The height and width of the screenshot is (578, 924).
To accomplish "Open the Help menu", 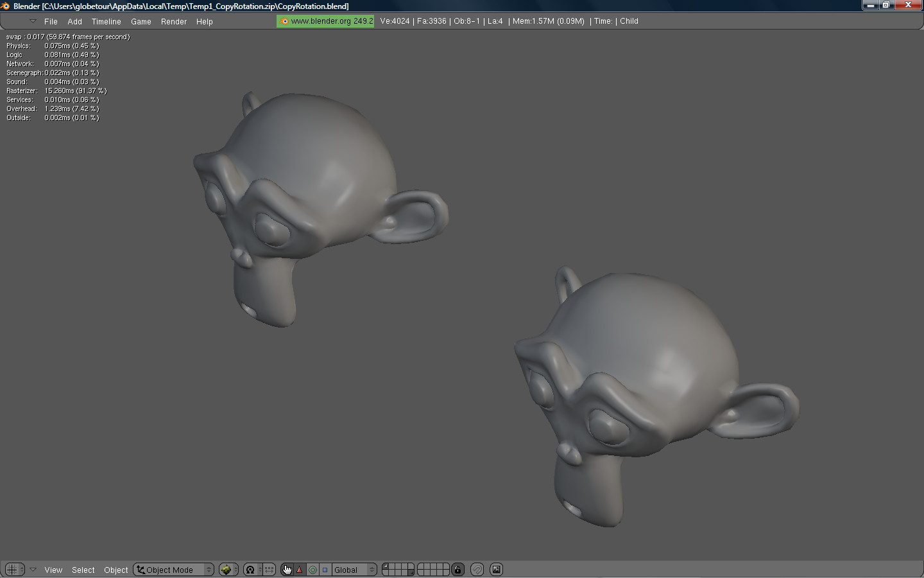I will (204, 21).
